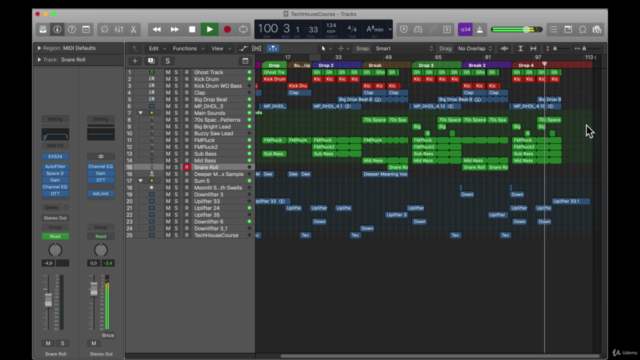Open the View menu
The width and height of the screenshot is (640, 360).
pos(221,49)
